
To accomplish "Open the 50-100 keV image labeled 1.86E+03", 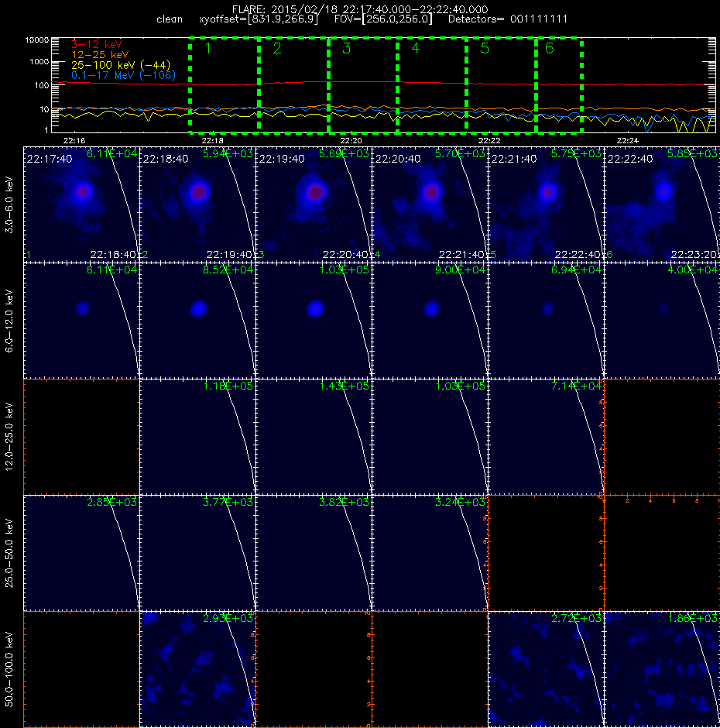I will 662,669.
